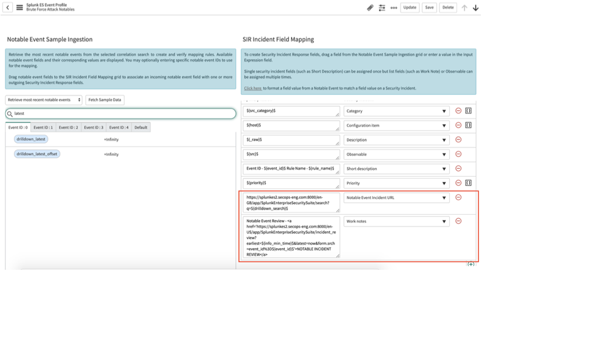Screen dimensions: 605x364
Task: Click the Delete button
Action: click(x=448, y=8)
